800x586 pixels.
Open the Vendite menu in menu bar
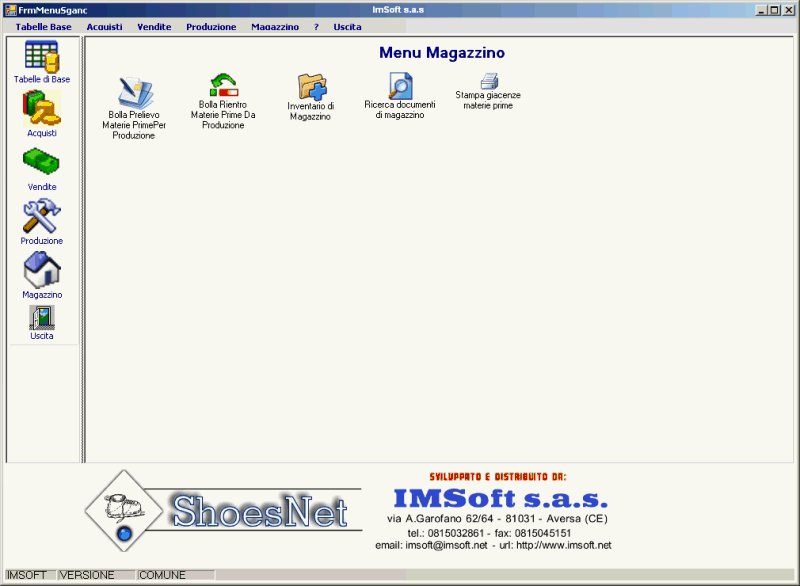point(154,27)
